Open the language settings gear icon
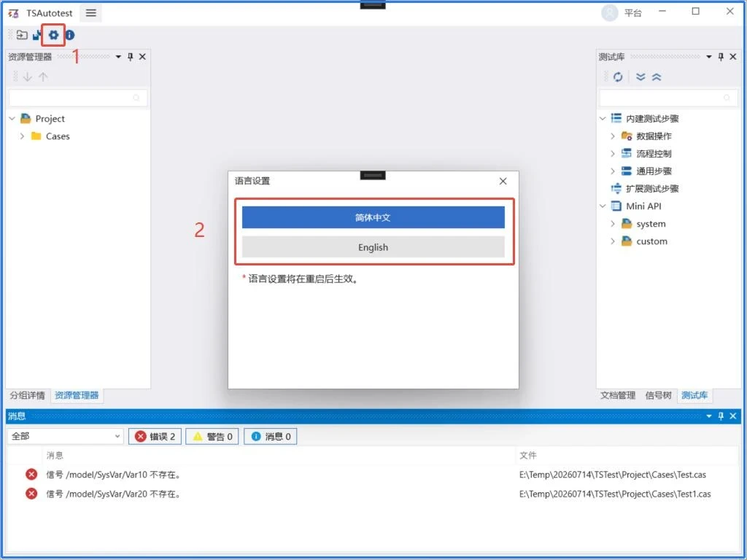The width and height of the screenshot is (747, 560). tap(53, 35)
